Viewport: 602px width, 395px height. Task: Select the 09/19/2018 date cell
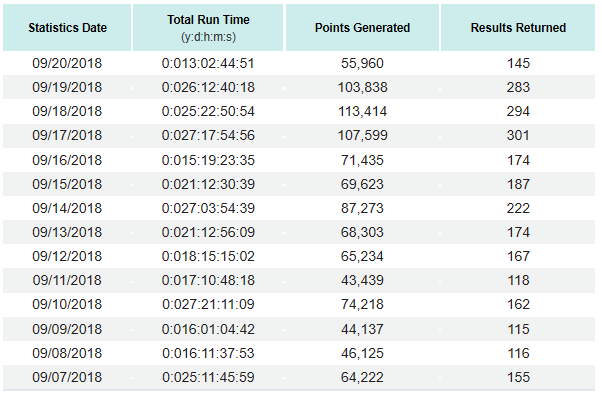pos(67,87)
